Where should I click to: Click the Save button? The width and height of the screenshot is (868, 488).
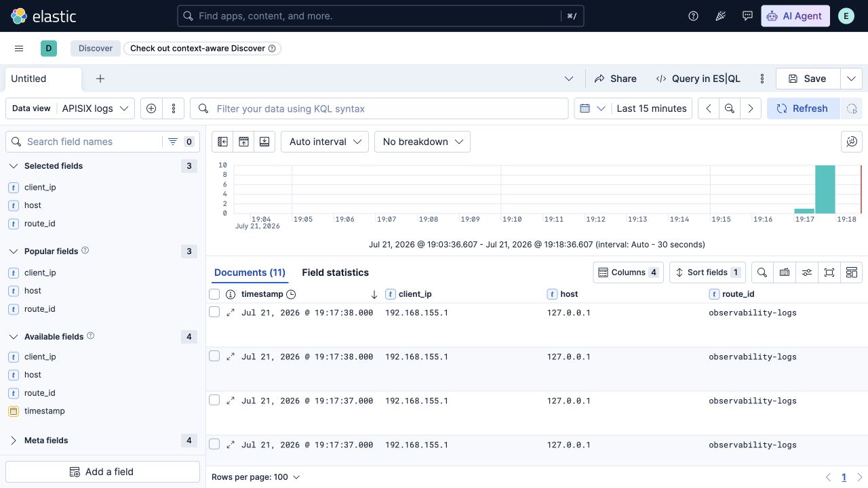pos(808,79)
